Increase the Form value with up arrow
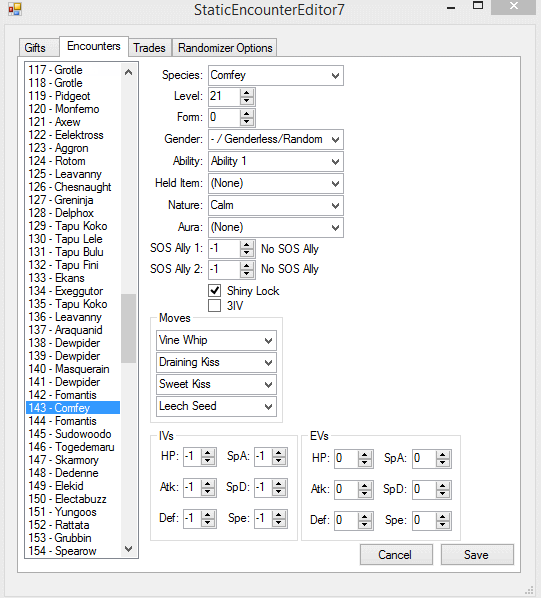 [x=247, y=114]
